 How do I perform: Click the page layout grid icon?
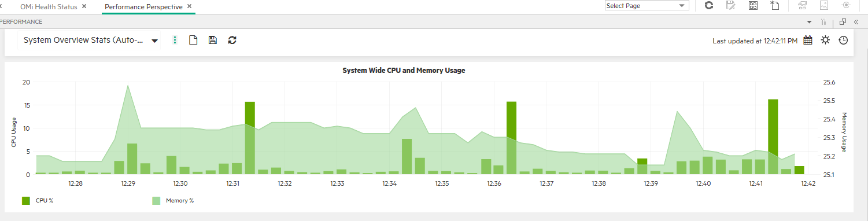753,6
